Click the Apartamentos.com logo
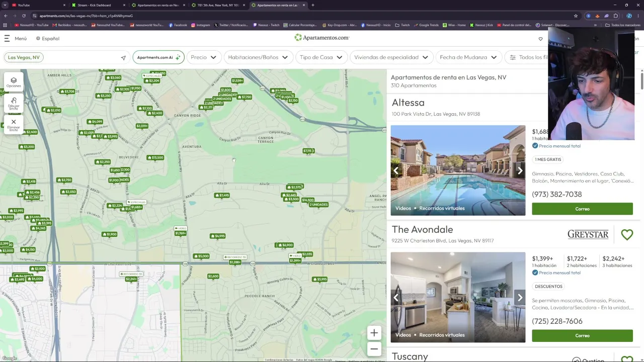644x362 pixels. pyautogui.click(x=322, y=38)
